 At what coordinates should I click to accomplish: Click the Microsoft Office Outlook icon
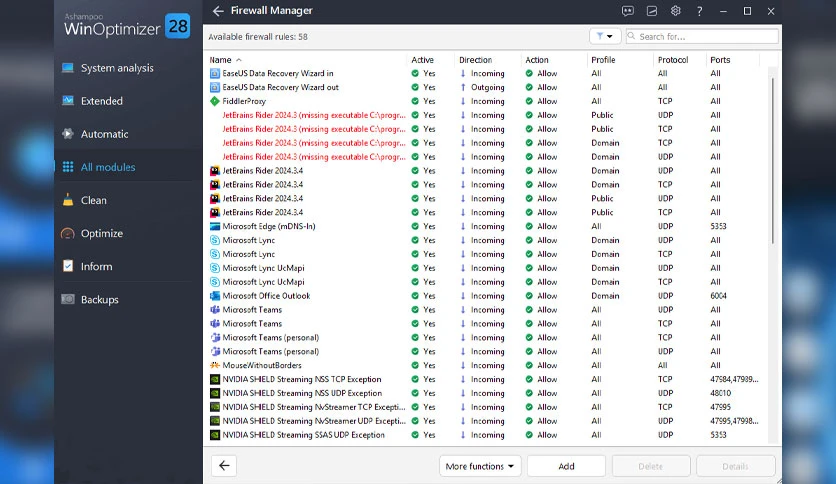tap(215, 296)
